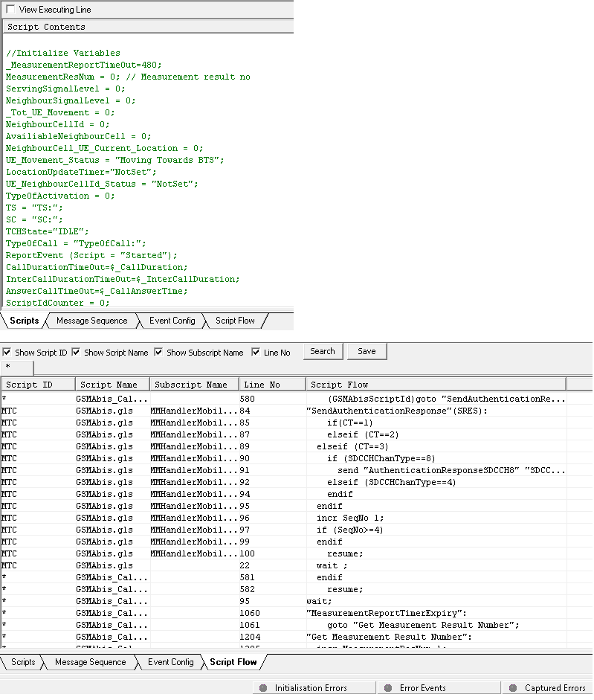Untick the Line No checkbox
Viewport: 594px width, 700px height.
point(256,353)
